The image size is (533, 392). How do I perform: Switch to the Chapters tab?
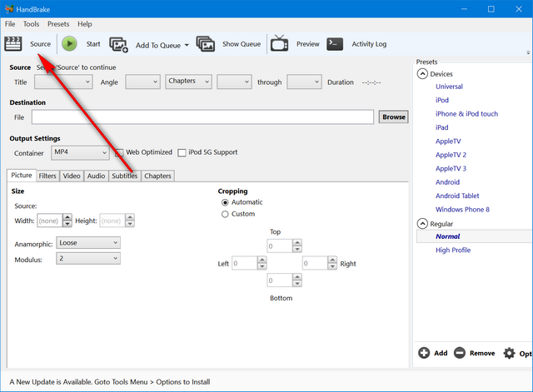[157, 176]
